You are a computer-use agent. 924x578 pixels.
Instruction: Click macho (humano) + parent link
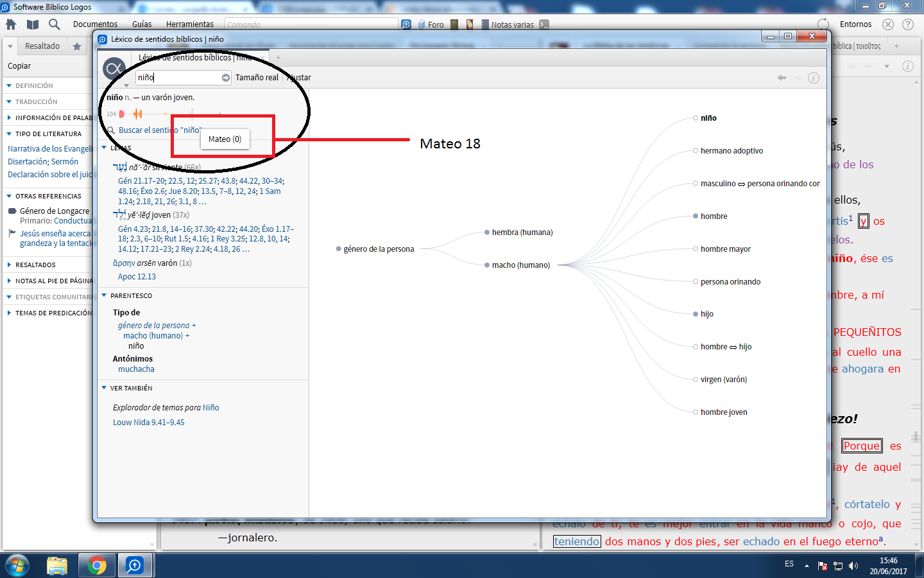pyautogui.click(x=157, y=336)
